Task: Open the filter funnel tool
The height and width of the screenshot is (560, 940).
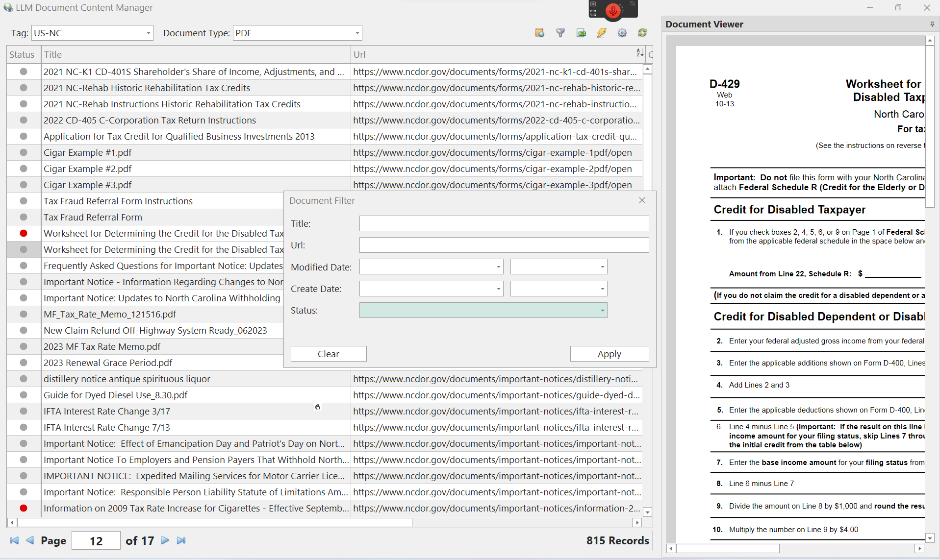Action: [x=560, y=33]
